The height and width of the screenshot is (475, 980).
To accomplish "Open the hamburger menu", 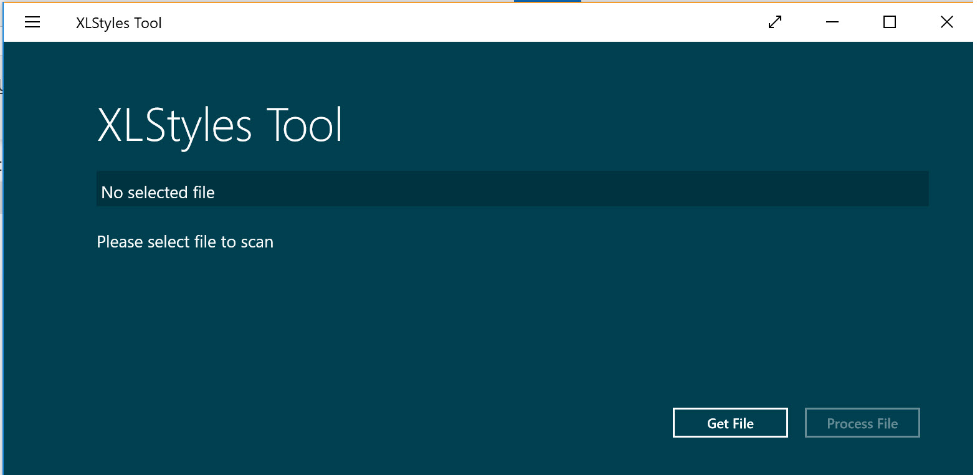I will 32,22.
